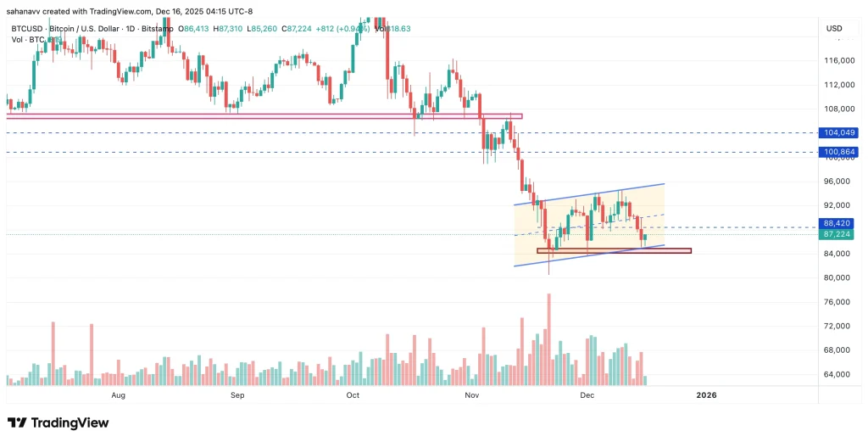Select the Vol · BTC indicator legend
The width and height of the screenshot is (868, 442).
point(23,39)
